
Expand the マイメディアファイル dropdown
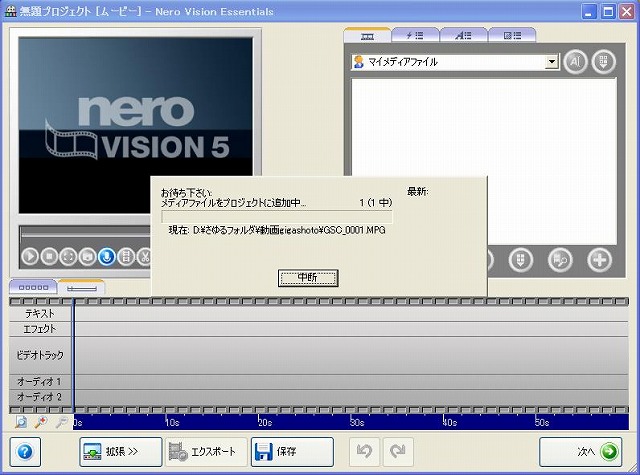(552, 62)
